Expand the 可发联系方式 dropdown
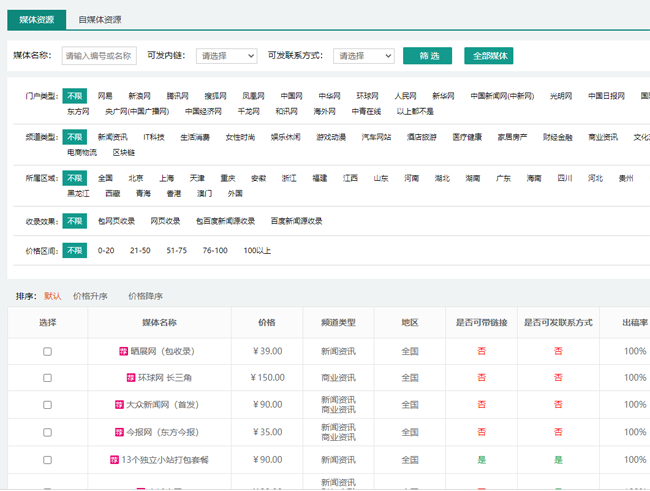Screen dimensions: 650x491 pos(363,56)
